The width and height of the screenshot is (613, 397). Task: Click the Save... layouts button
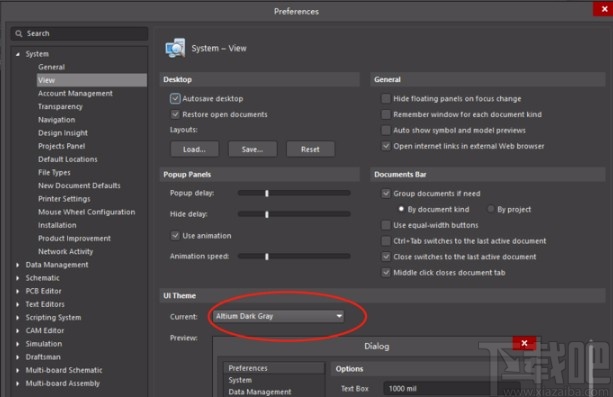point(252,149)
